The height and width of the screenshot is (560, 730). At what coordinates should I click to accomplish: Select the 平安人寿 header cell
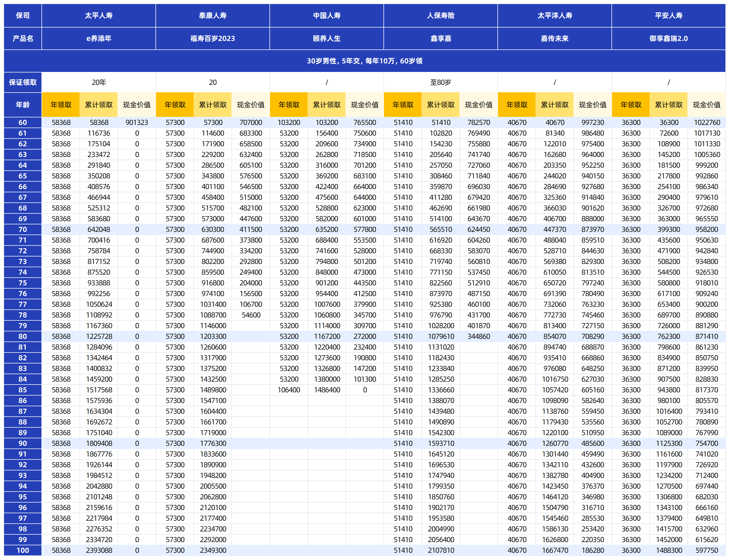(x=668, y=15)
